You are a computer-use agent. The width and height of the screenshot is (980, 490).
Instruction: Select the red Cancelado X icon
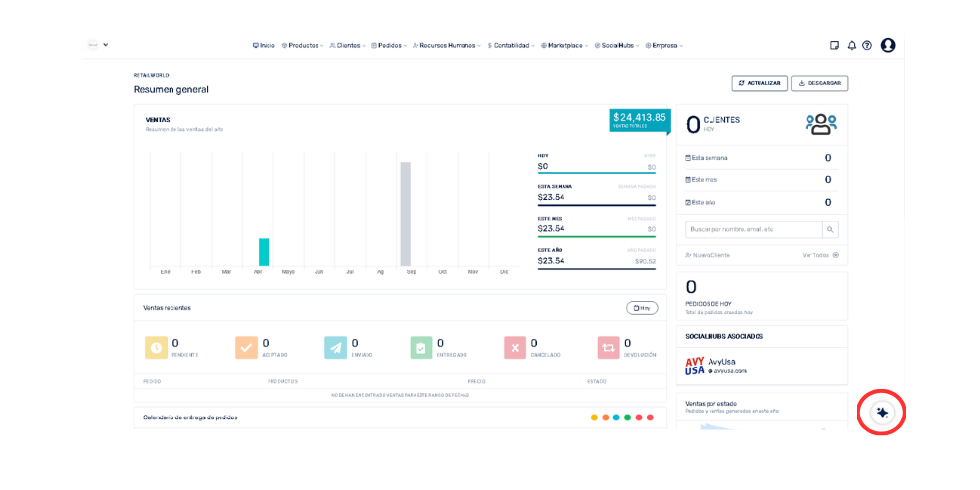(514, 347)
